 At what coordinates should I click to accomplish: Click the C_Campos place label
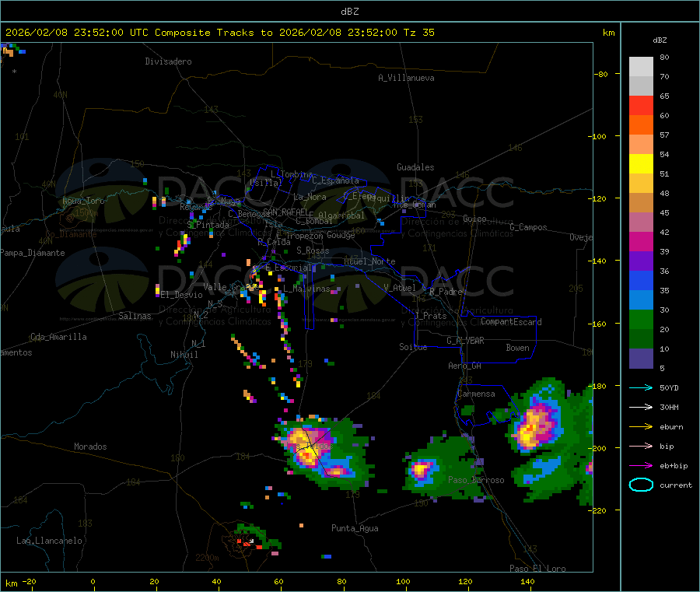tap(529, 227)
